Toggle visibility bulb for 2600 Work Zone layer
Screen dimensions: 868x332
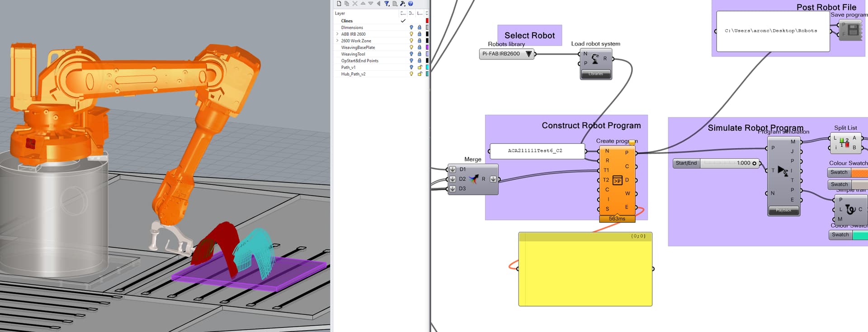click(411, 41)
